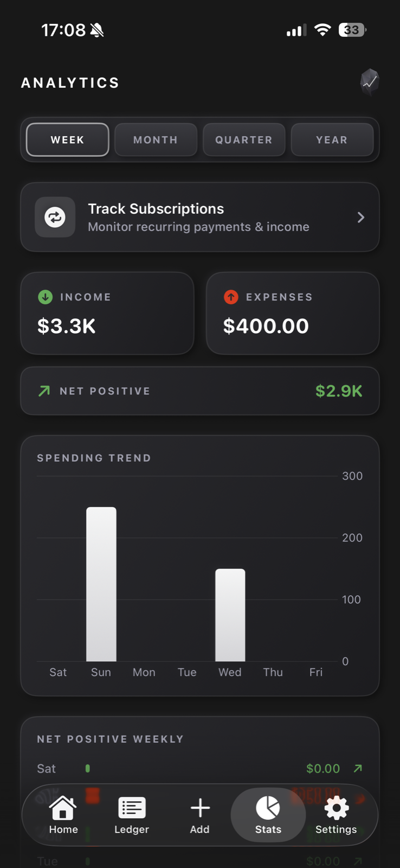
Task: Tap the crystal chart icon at top right
Action: point(370,82)
